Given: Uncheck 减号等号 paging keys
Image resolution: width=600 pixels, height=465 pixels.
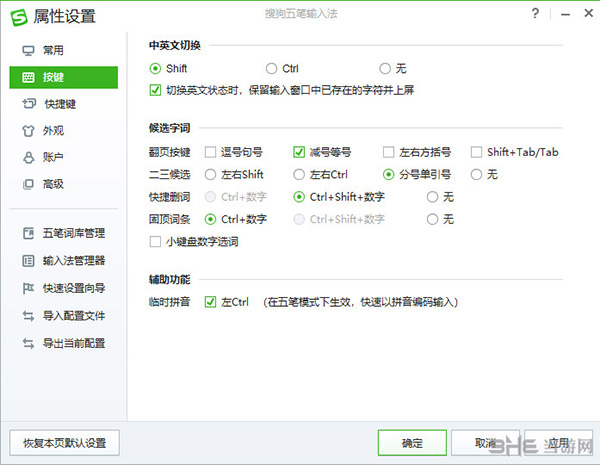Looking at the screenshot, I should pyautogui.click(x=299, y=152).
